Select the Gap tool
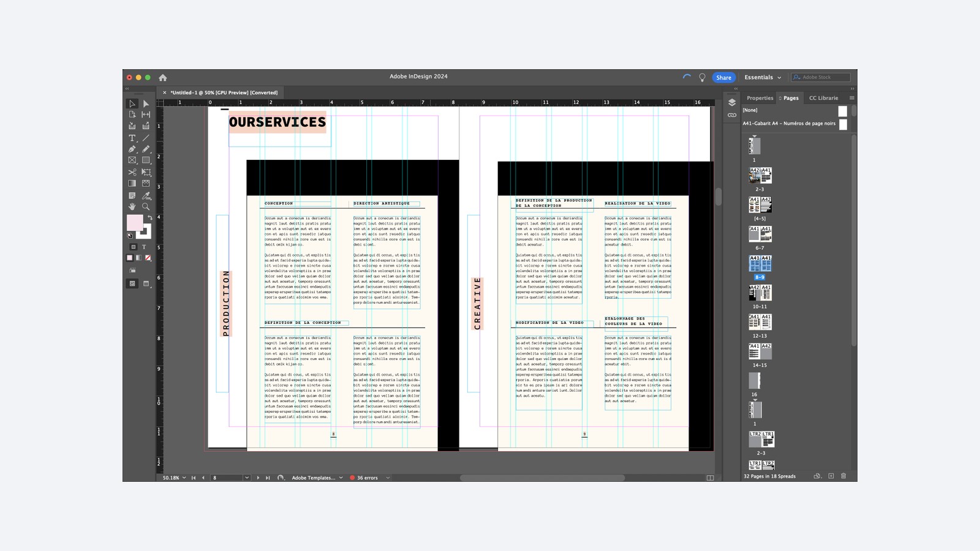980x551 pixels. (x=146, y=114)
